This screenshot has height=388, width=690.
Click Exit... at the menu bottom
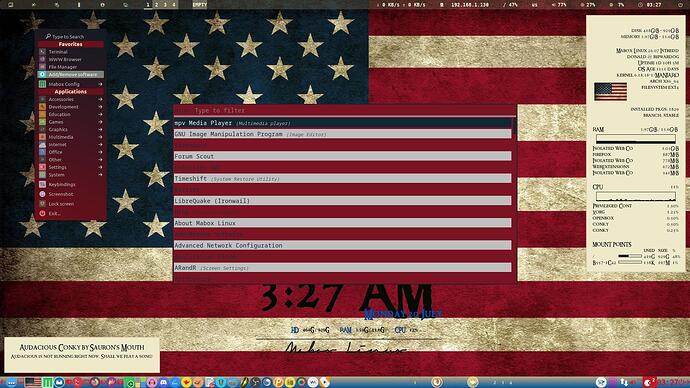coord(70,213)
